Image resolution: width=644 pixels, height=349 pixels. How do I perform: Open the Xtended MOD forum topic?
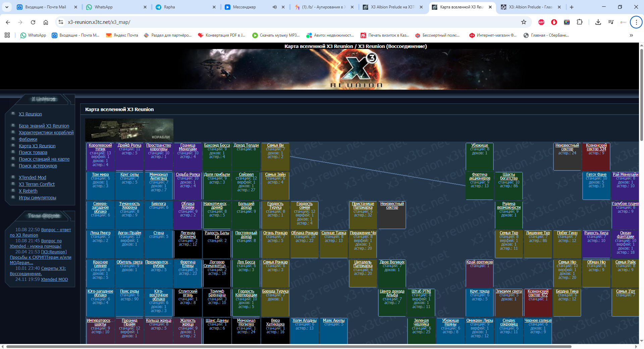(54, 279)
